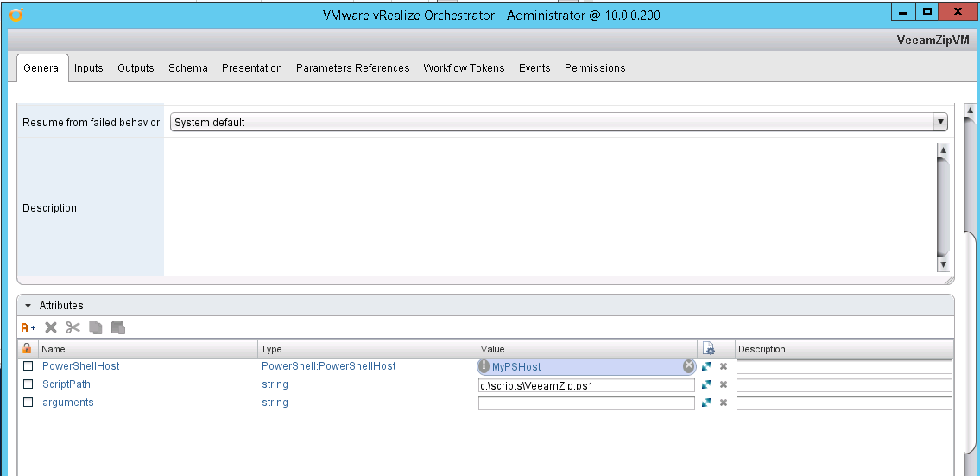
Task: Click the ScriptPath attribute name
Action: coord(66,384)
